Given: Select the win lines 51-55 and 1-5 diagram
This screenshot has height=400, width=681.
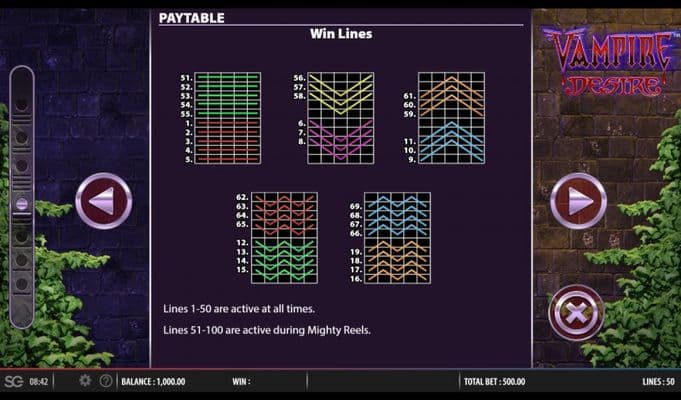Looking at the screenshot, I should click(x=226, y=118).
